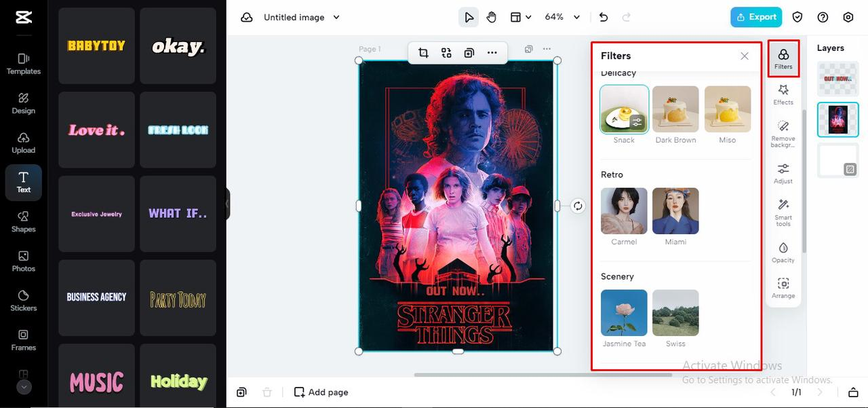
Task: Open the canvas layout dropdown
Action: point(520,17)
